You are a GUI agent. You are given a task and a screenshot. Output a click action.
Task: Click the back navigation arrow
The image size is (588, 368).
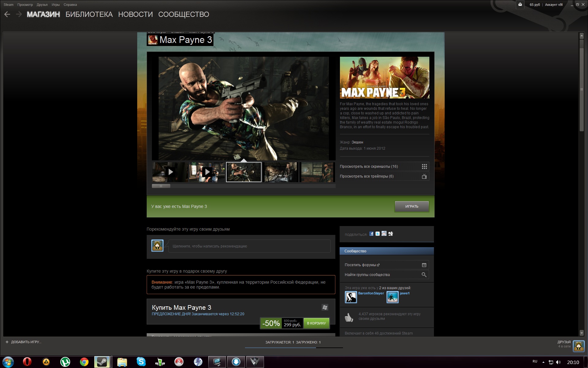pyautogui.click(x=7, y=14)
